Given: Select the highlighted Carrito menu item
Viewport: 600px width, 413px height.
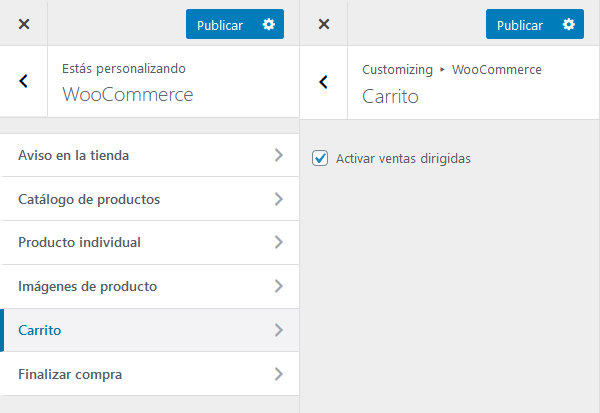Looking at the screenshot, I should [x=40, y=331].
